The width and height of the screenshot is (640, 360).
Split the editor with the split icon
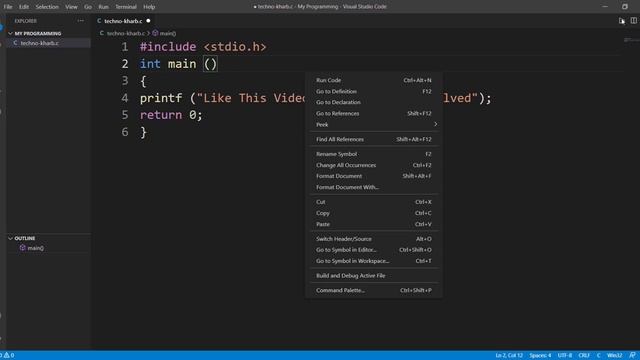click(x=633, y=21)
